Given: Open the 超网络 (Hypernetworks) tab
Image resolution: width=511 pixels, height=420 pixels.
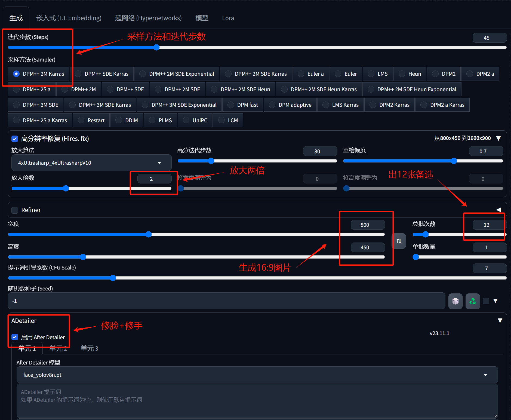Looking at the screenshot, I should tap(148, 18).
